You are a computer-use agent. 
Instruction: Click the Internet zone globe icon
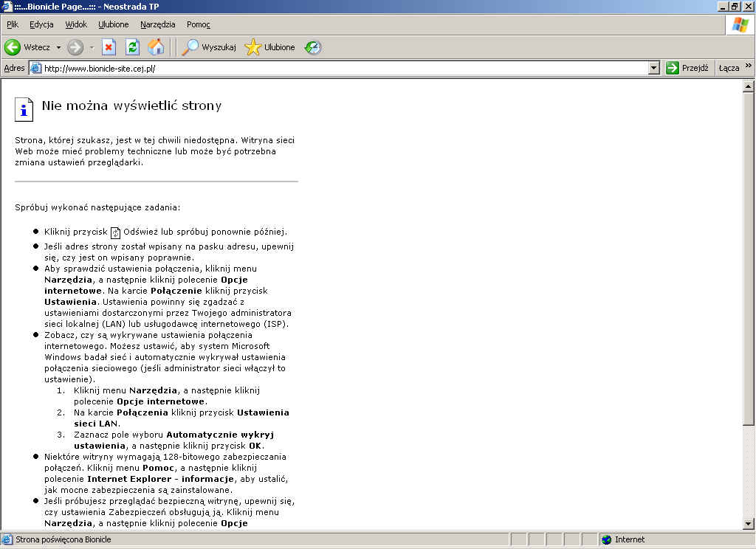[x=607, y=540]
